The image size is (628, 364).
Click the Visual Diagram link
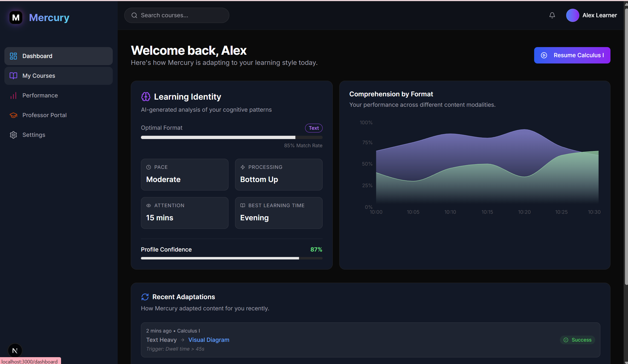[x=209, y=340]
